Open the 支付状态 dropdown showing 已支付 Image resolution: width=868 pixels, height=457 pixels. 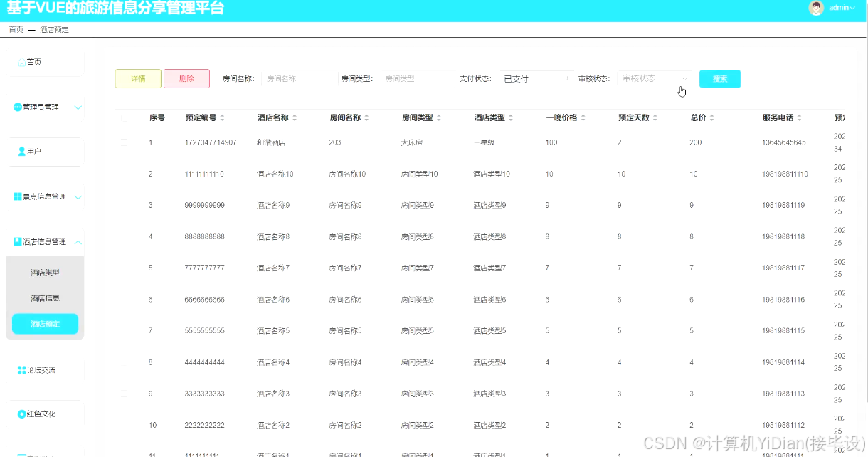534,79
